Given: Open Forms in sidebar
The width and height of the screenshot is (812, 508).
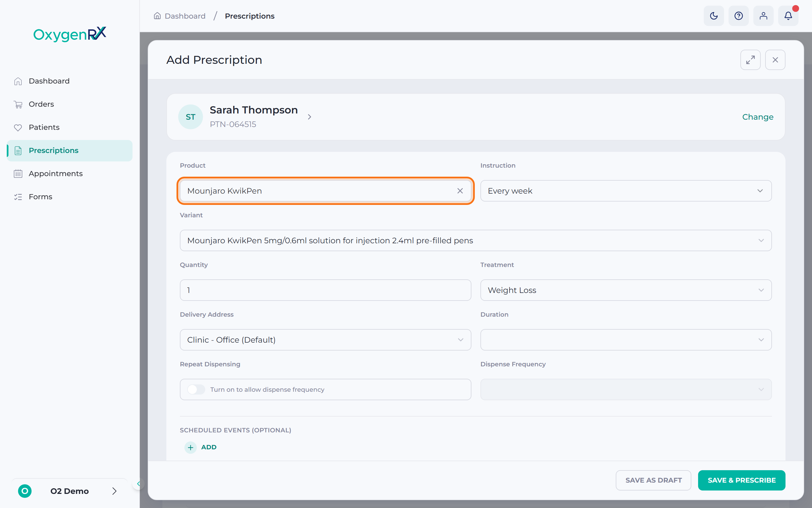Looking at the screenshot, I should [69, 197].
